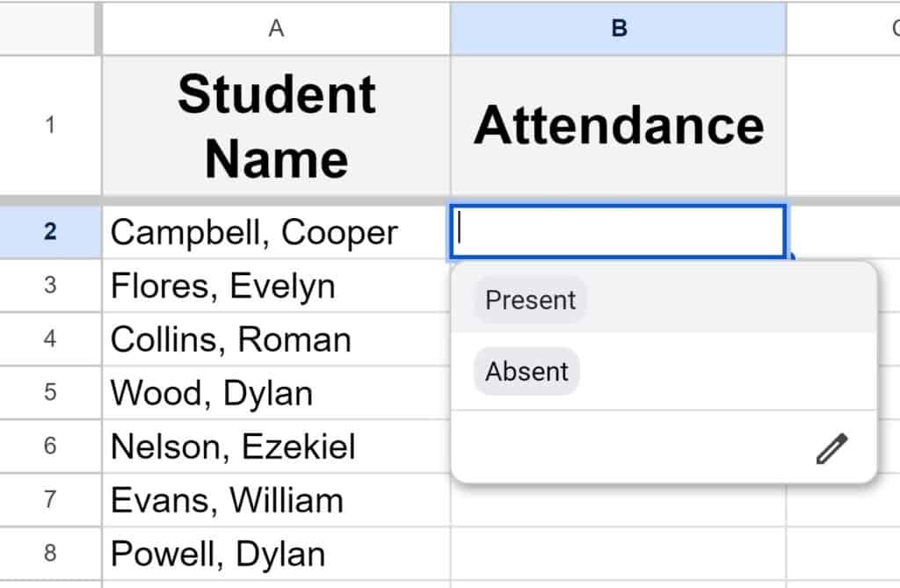This screenshot has width=900, height=588.
Task: Click the Student Name header cell
Action: click(276, 125)
